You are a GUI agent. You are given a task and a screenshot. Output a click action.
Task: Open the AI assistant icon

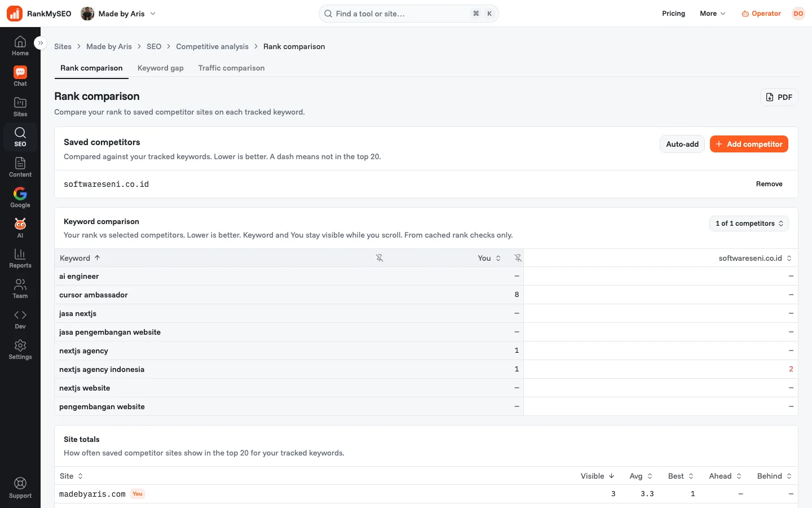[20, 229]
